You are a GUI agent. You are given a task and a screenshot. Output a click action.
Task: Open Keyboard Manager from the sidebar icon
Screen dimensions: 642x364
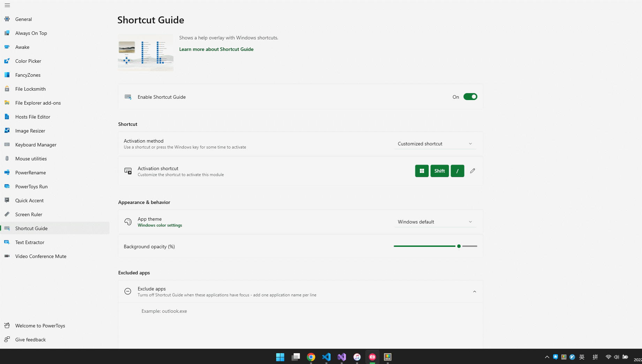7,145
